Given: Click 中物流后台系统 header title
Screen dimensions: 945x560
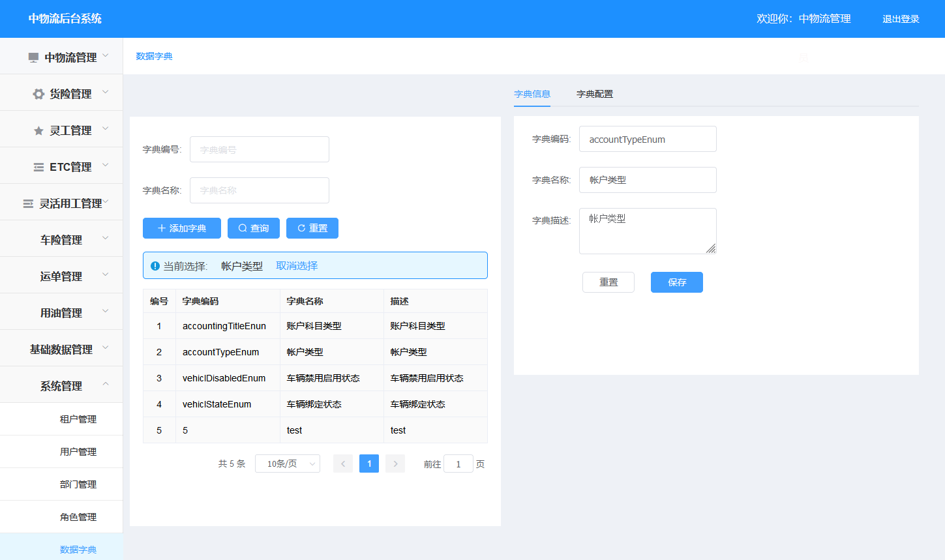Looking at the screenshot, I should pos(65,18).
